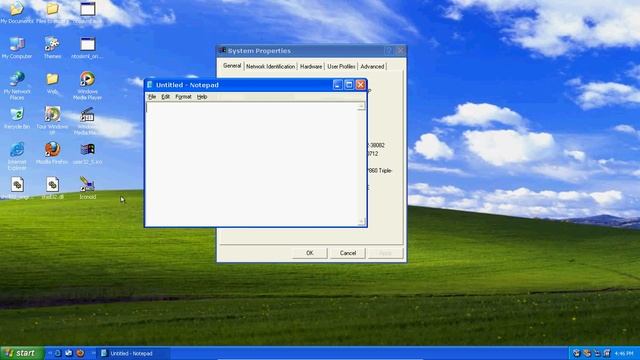Click the Notepad icon in title bar

[x=150, y=84]
